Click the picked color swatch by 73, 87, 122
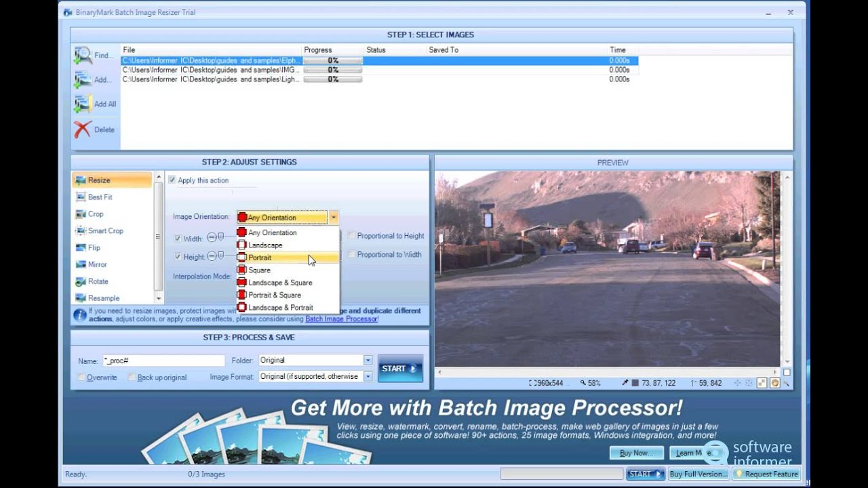The height and width of the screenshot is (488, 868). coord(635,383)
